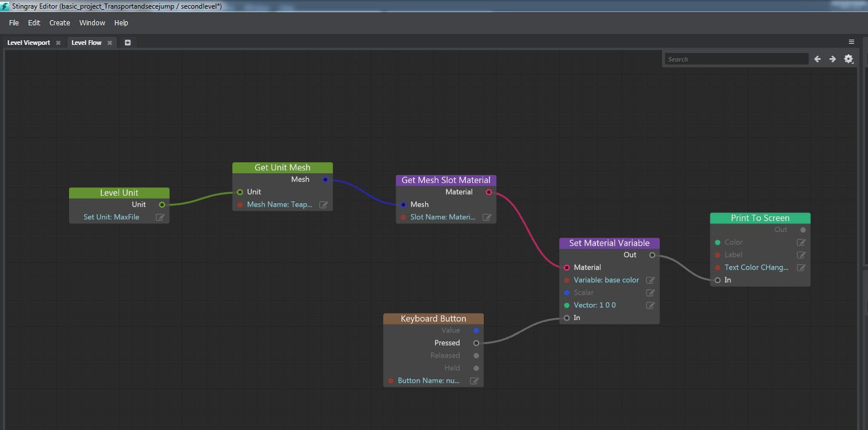This screenshot has width=868, height=430.
Task: Edit Variable: base color value
Action: 650,280
